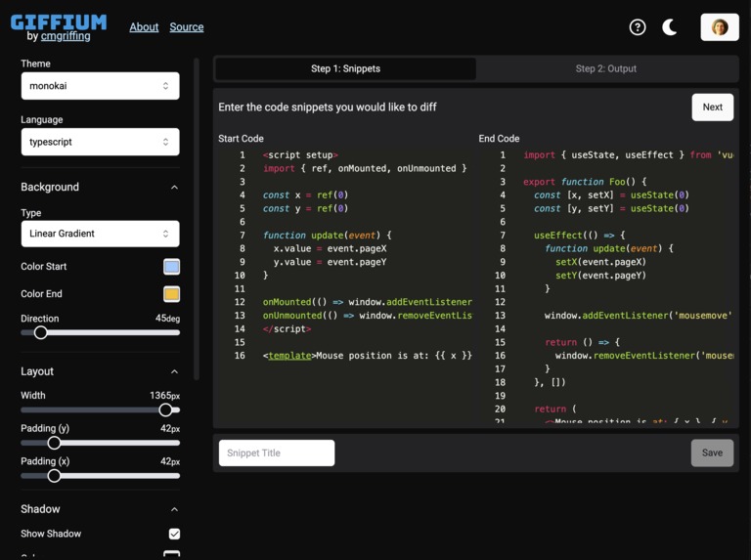Image resolution: width=751 pixels, height=560 pixels.
Task: Focus the Snippet Title input field
Action: click(277, 452)
